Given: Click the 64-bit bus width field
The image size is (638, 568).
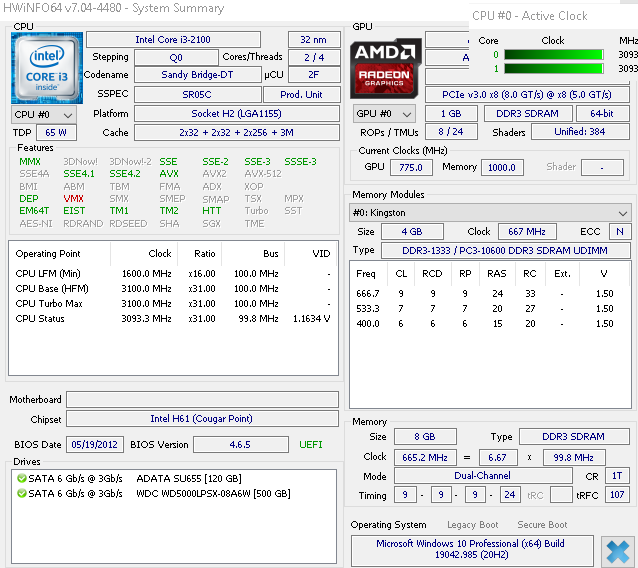Looking at the screenshot, I should (603, 114).
